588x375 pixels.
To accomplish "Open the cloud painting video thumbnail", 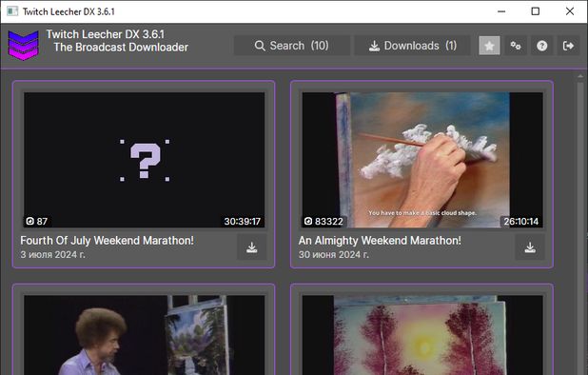I will [422, 160].
